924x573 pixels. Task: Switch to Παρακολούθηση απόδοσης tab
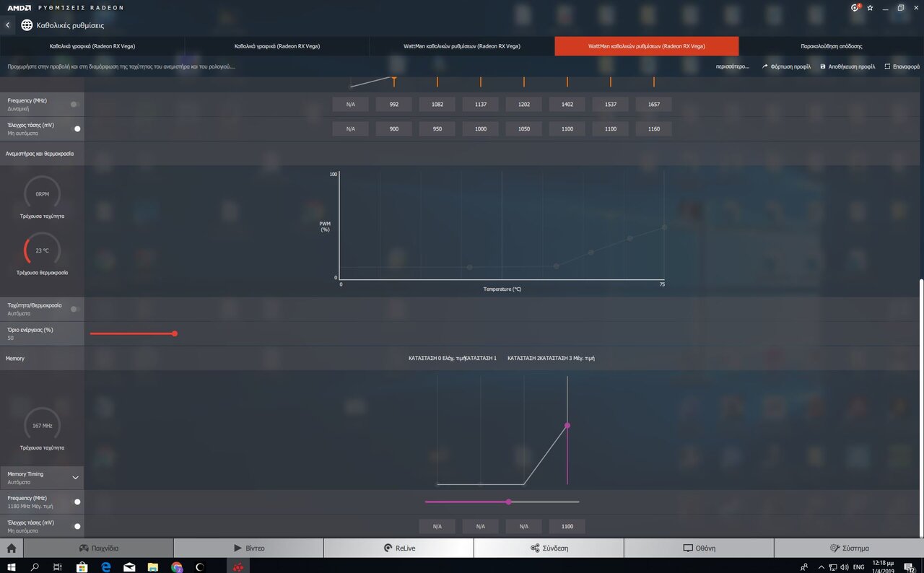pyautogui.click(x=831, y=46)
